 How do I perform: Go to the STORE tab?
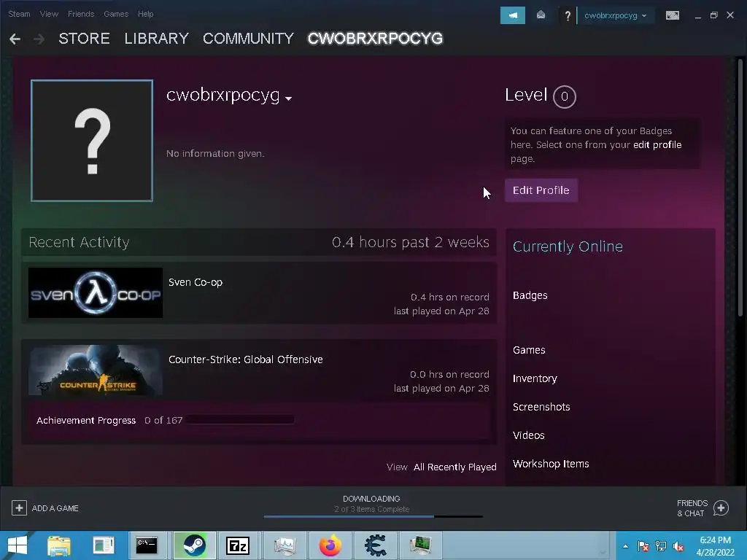pos(85,39)
